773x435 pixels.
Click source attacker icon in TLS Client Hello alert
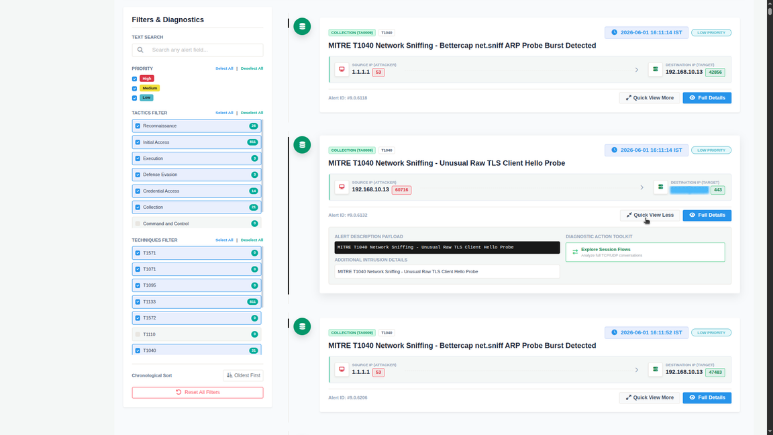coord(342,187)
